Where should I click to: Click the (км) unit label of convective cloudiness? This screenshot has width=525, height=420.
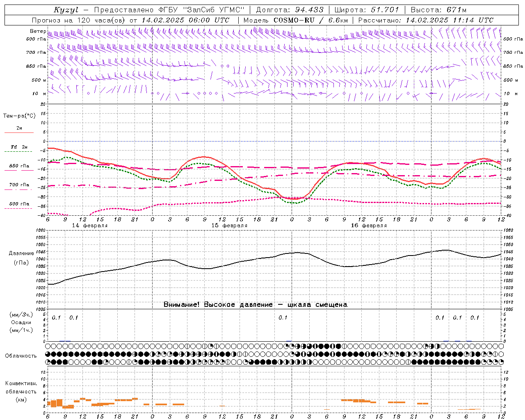[21, 399]
